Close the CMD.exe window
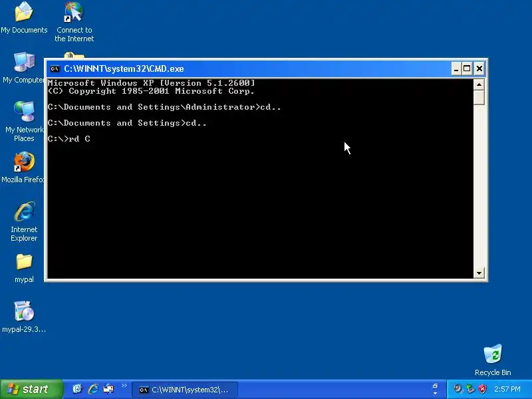 tap(479, 69)
